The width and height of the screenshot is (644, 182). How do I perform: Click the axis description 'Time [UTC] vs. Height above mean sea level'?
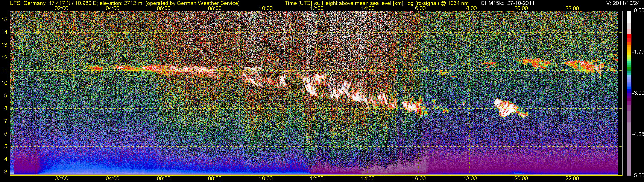click(x=339, y=3)
